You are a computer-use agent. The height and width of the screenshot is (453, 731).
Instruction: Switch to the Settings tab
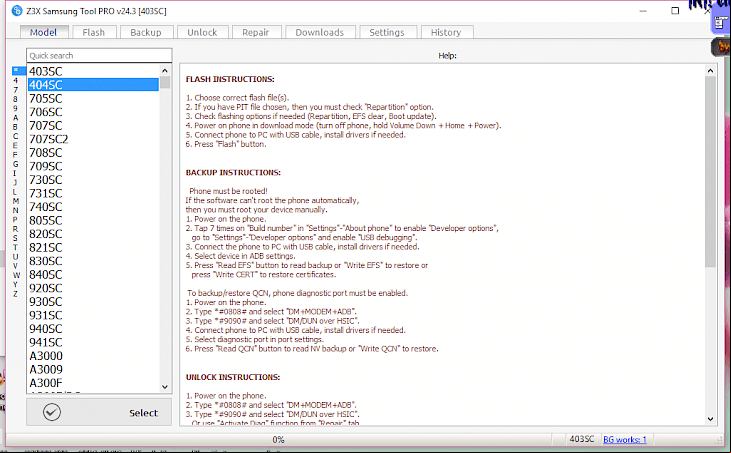point(387,32)
